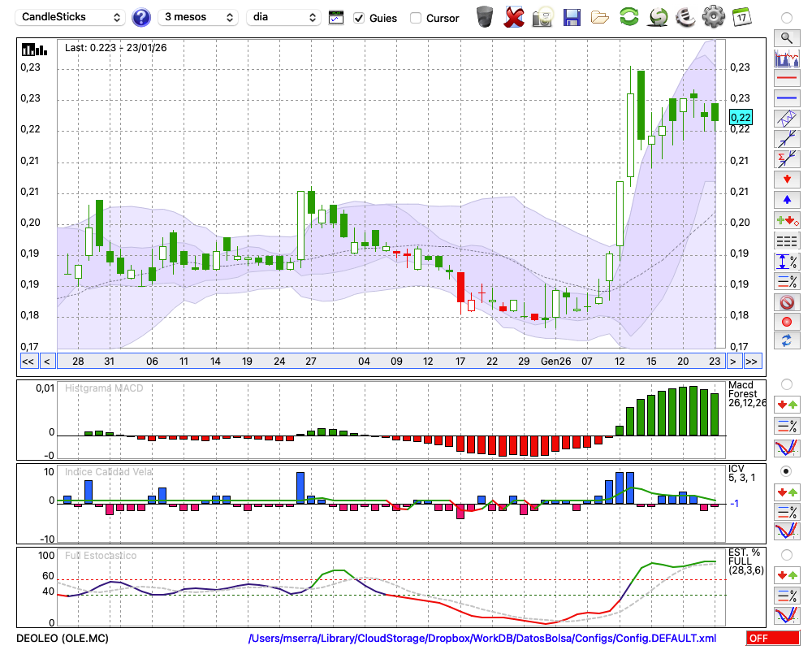This screenshot has width=812, height=650.
Task: Click the >> scroll to end button
Action: click(752, 361)
